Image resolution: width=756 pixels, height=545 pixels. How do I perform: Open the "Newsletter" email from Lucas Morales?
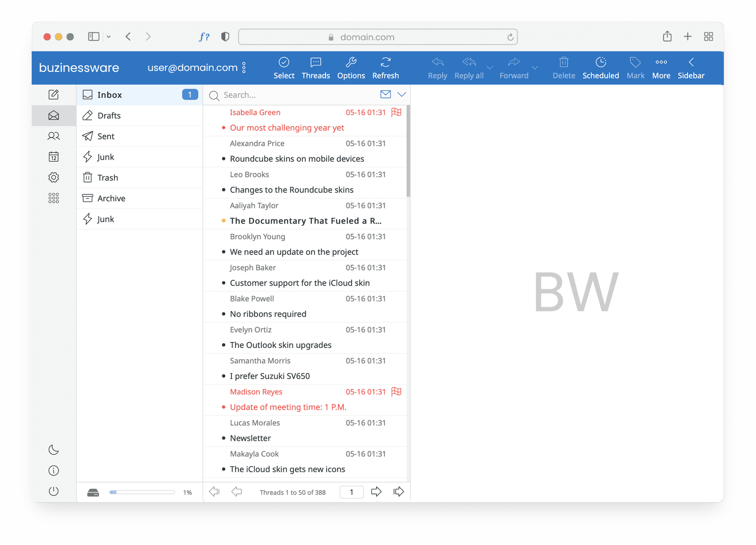coord(250,438)
